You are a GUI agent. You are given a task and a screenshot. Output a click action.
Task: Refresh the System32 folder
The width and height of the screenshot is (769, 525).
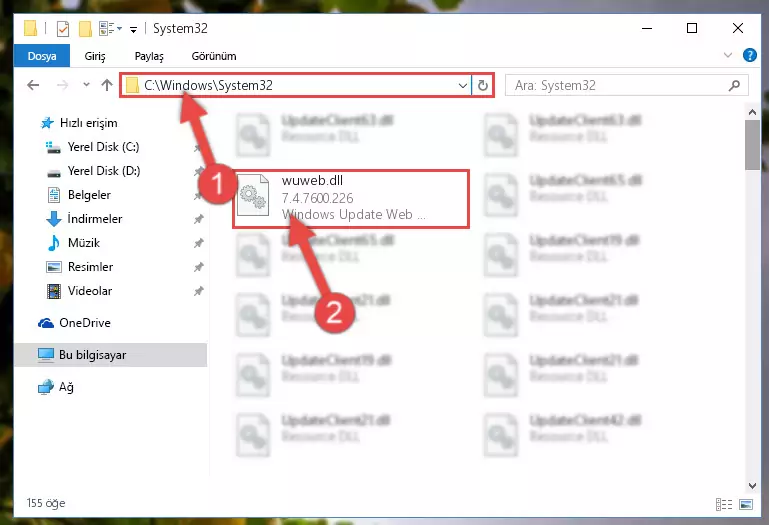tap(483, 85)
